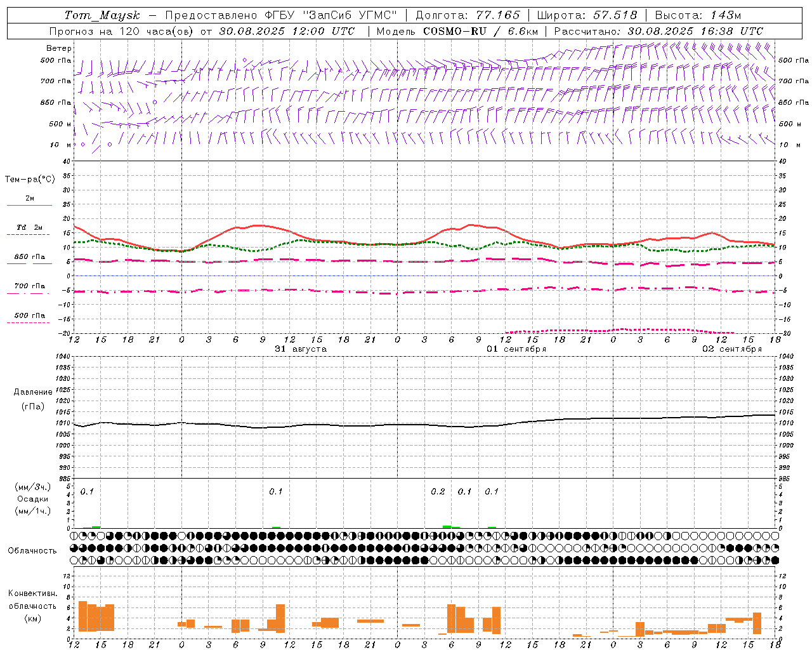Click the "Тем-ра(°C)" temperature axis title
812x650 pixels.
[30, 179]
